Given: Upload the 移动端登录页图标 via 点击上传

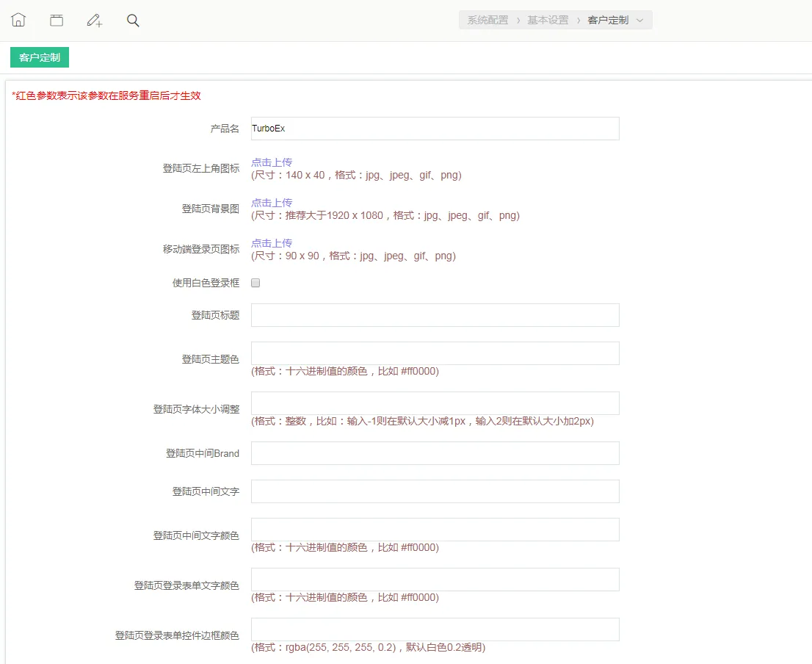Looking at the screenshot, I should point(272,243).
